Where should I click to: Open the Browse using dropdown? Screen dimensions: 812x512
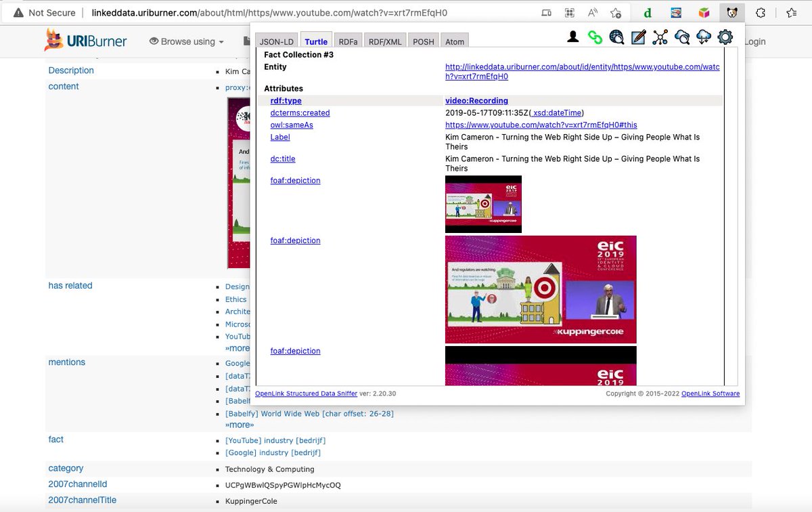[x=186, y=41]
